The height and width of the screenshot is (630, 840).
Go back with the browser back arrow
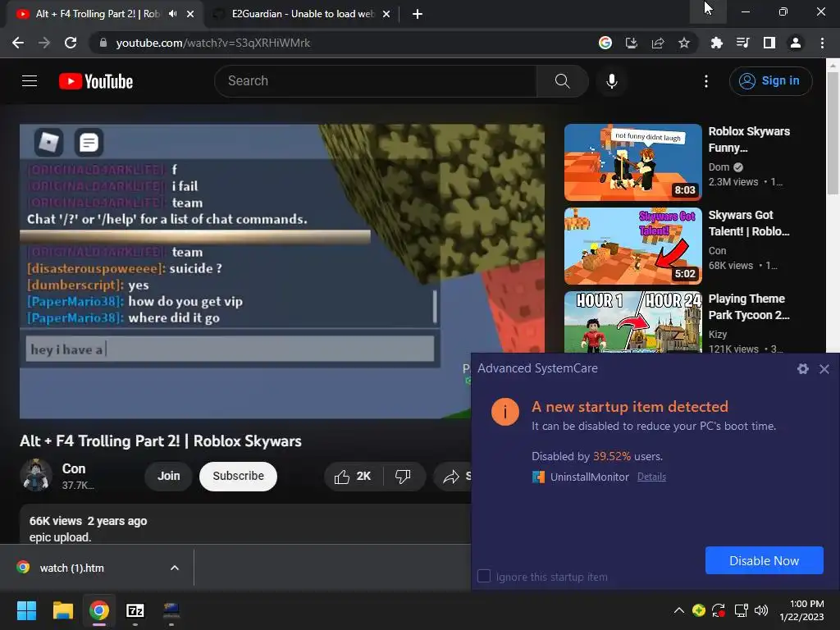[18, 43]
